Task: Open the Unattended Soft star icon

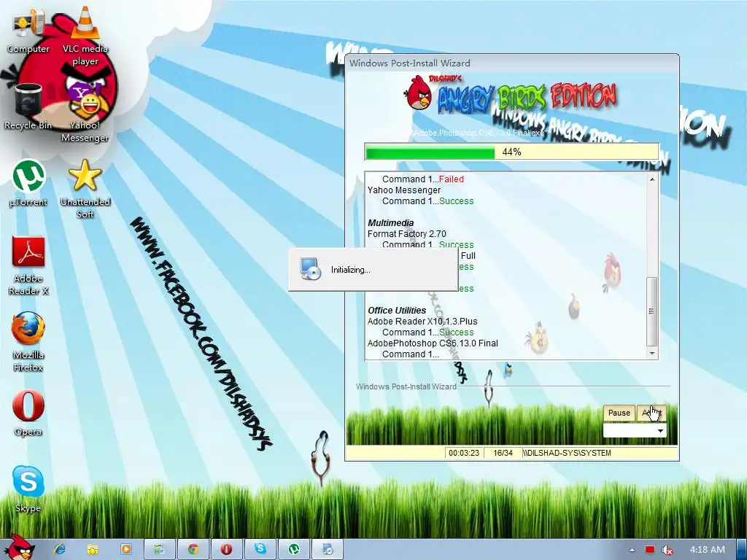Action: [x=85, y=189]
